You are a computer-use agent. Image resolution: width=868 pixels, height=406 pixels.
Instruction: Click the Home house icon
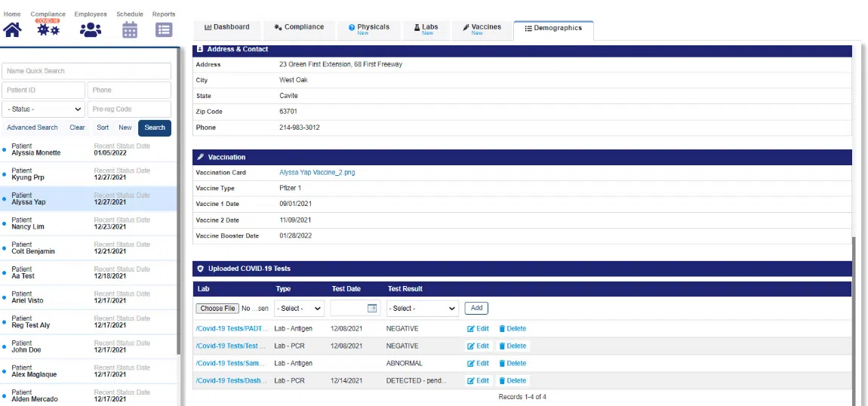13,29
